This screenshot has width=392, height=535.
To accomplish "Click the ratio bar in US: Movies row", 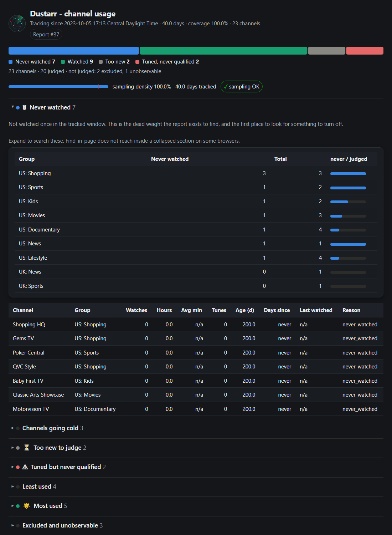I will click(348, 216).
